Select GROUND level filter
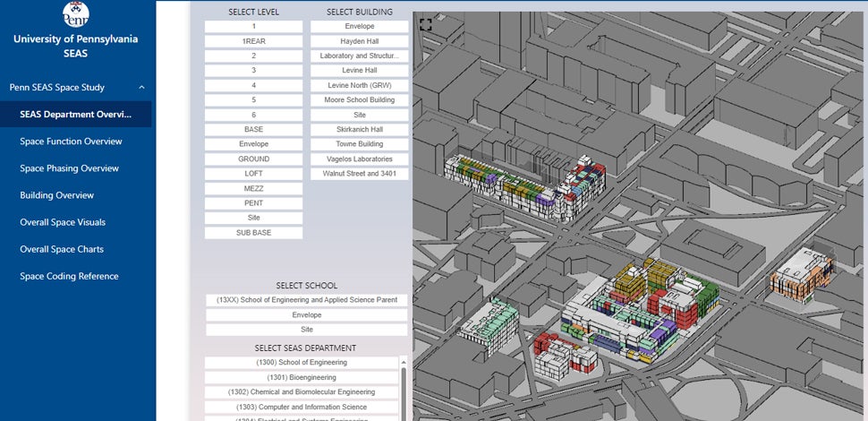This screenshot has height=421, width=868. [x=253, y=159]
